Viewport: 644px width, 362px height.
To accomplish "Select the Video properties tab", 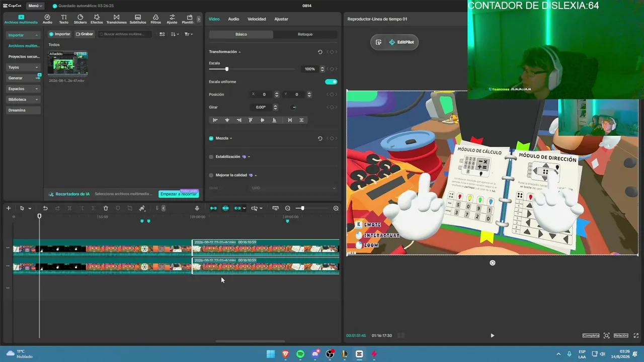I will (214, 19).
